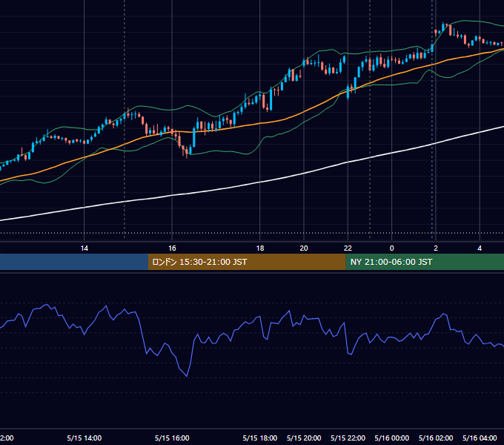The image size is (504, 445).
Task: Click the highest candlestick just after 2:00
Action: [x=443, y=27]
